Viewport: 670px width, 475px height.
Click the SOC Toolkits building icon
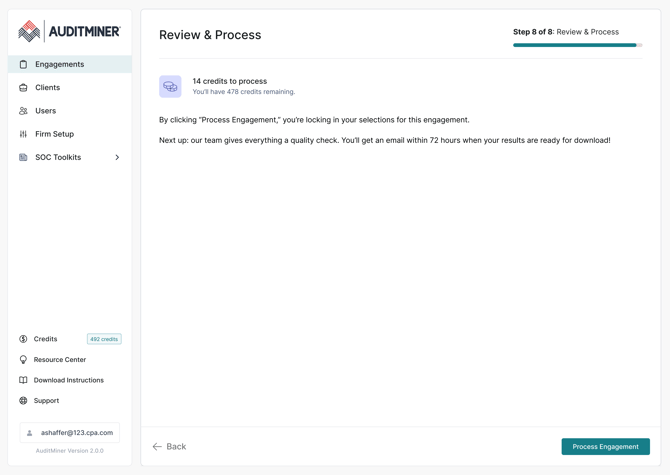(x=24, y=157)
